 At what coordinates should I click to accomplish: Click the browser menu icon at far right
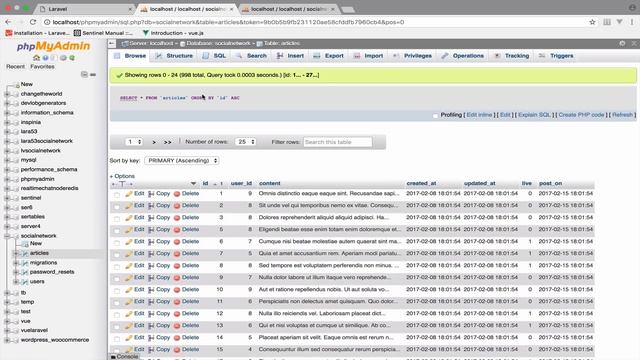pos(632,22)
